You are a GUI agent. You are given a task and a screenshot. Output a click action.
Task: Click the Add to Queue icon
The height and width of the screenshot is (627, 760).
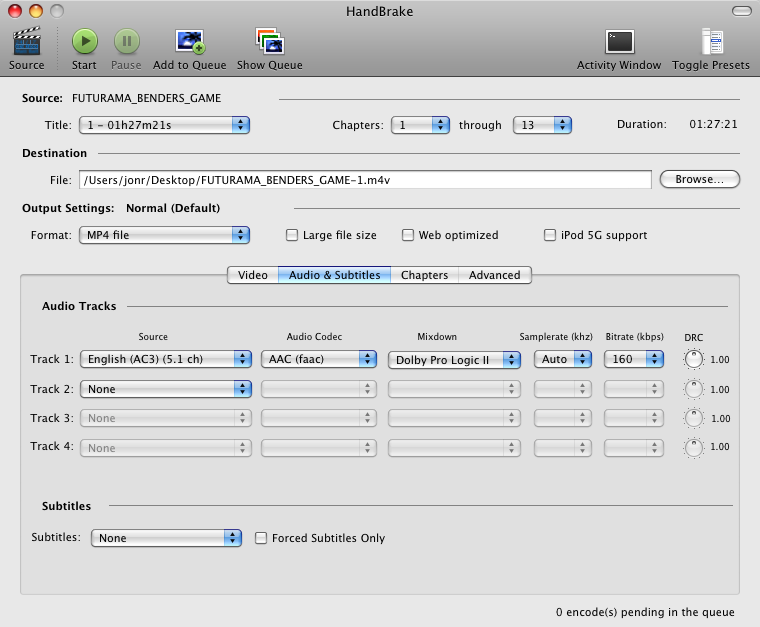(x=190, y=42)
